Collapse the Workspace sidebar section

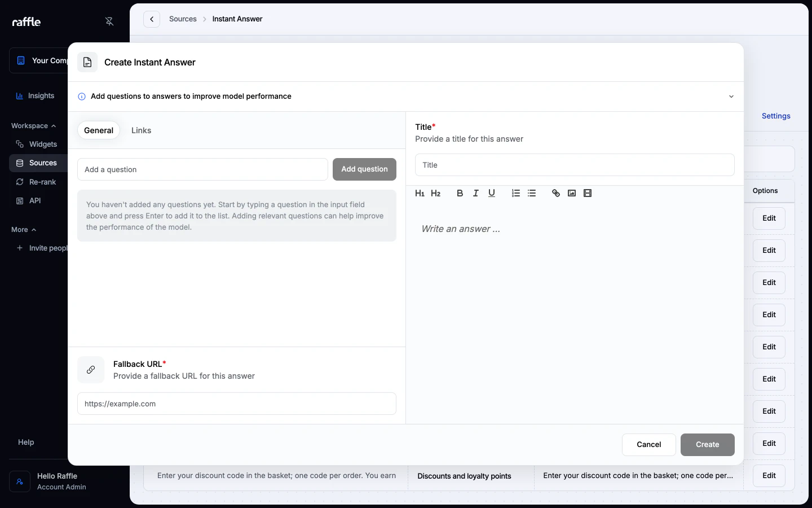coord(33,126)
